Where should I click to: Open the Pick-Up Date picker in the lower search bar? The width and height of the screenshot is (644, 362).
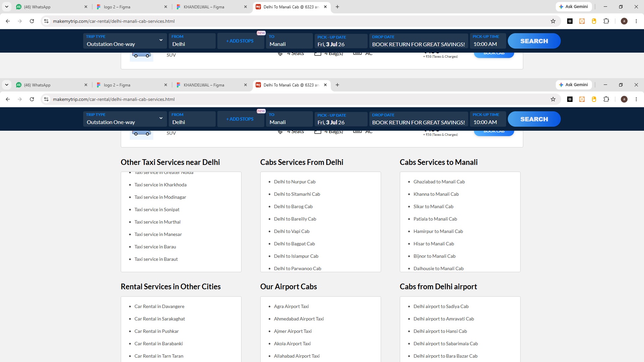coord(341,119)
